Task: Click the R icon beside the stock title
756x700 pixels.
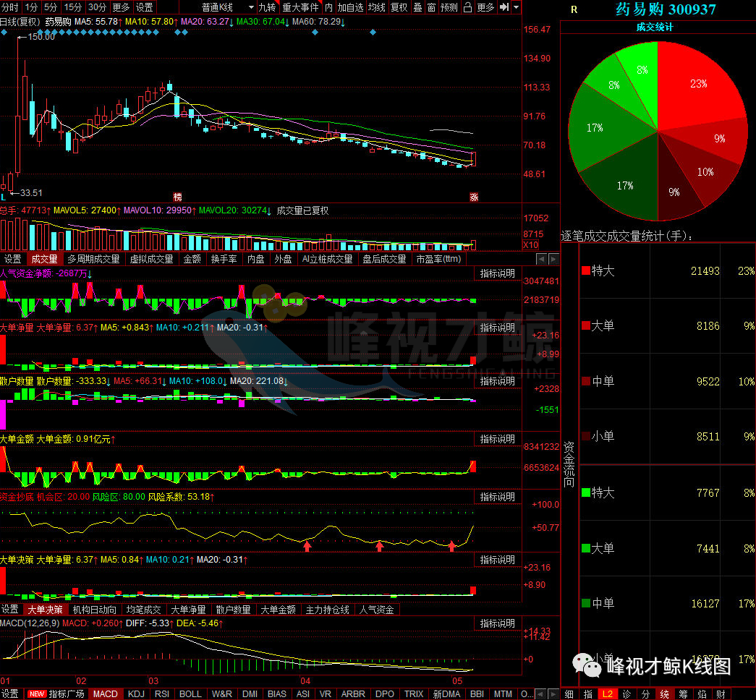Action: 574,9
